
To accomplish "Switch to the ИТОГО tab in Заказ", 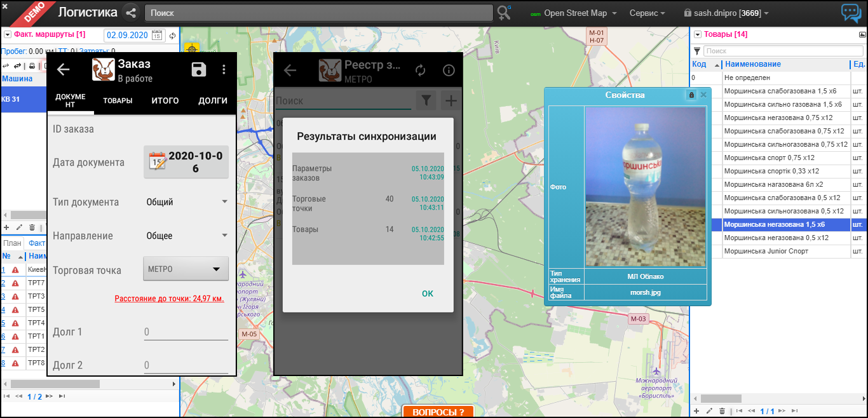I will tap(165, 100).
